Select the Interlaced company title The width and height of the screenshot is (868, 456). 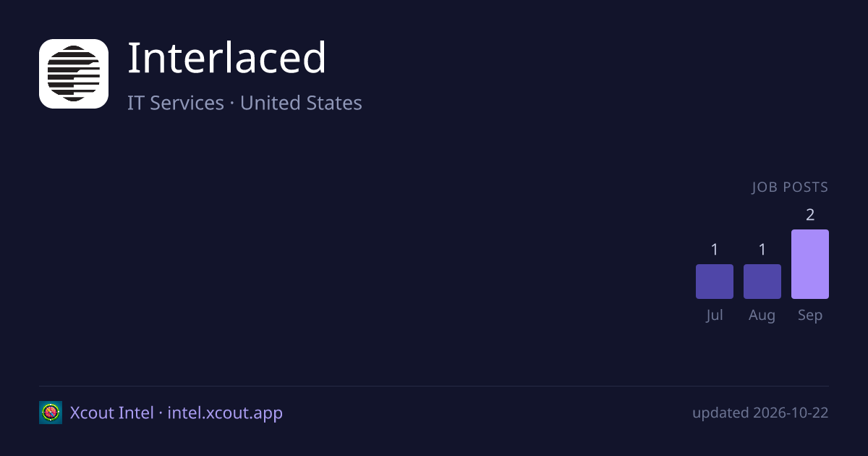click(x=226, y=58)
